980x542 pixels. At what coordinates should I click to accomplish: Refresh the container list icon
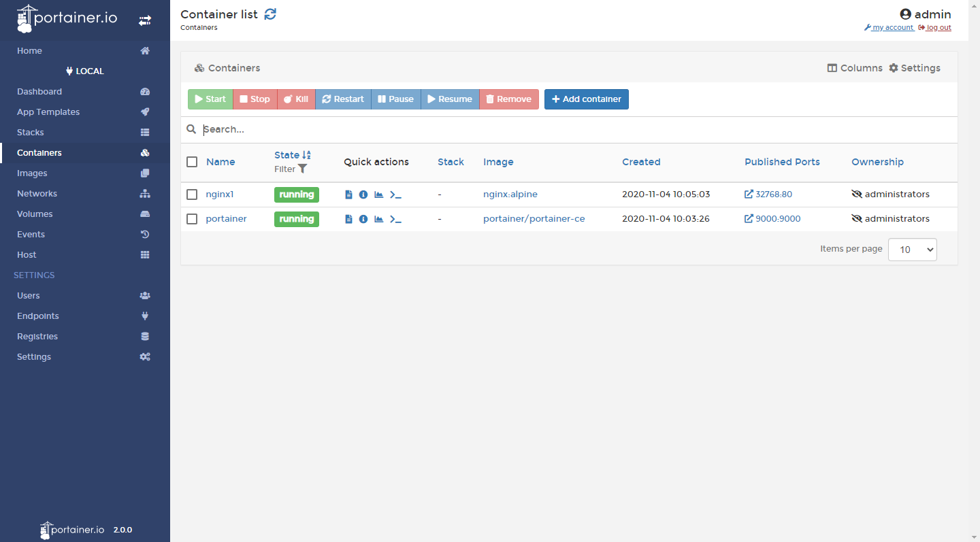tap(270, 14)
